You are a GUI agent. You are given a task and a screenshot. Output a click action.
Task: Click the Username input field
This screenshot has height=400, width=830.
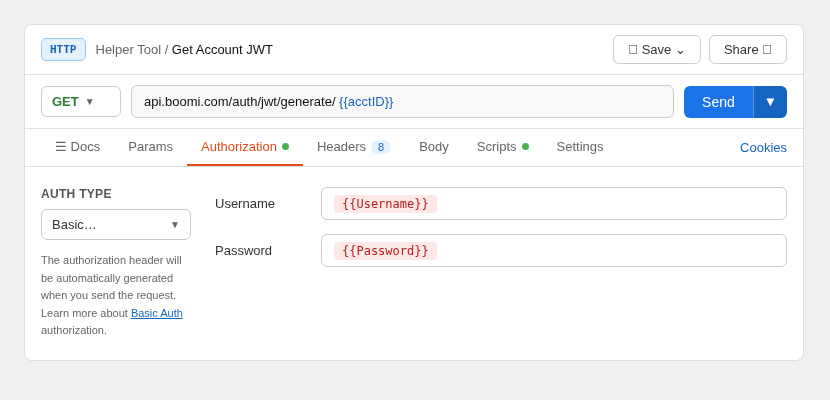click(x=554, y=204)
